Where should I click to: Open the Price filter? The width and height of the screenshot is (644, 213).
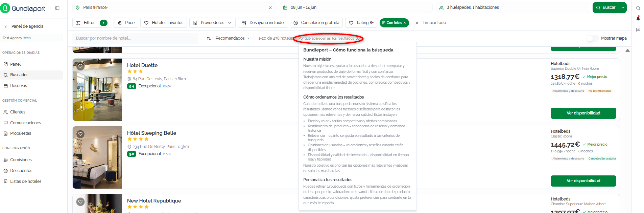[x=126, y=23]
